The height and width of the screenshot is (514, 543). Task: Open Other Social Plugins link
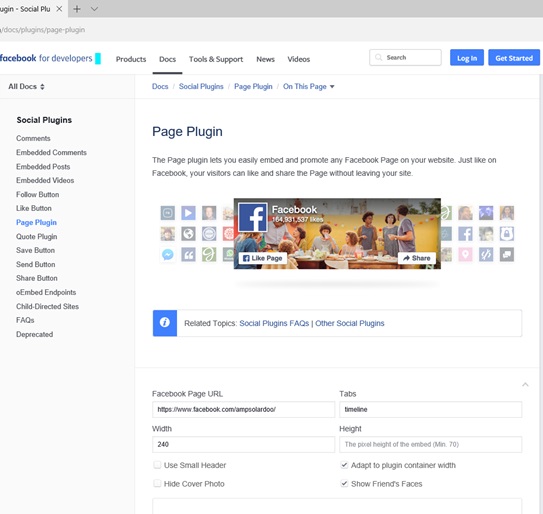pos(349,323)
